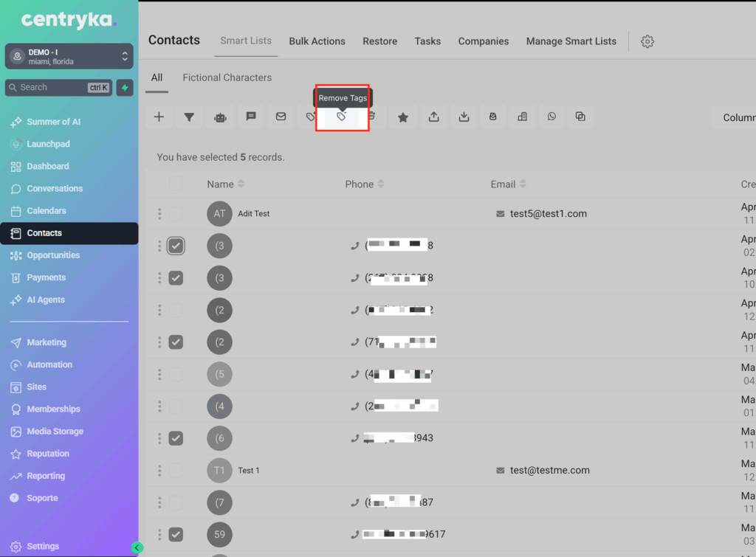Check the box for Adit Test
This screenshot has width=756, height=557.
pyautogui.click(x=176, y=214)
